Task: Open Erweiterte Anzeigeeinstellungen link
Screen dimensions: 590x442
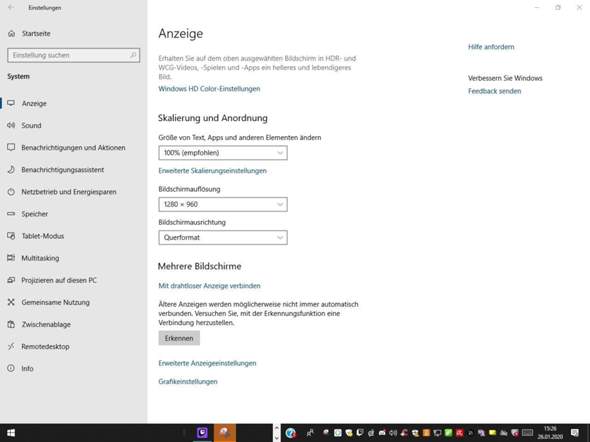Action: tap(207, 363)
